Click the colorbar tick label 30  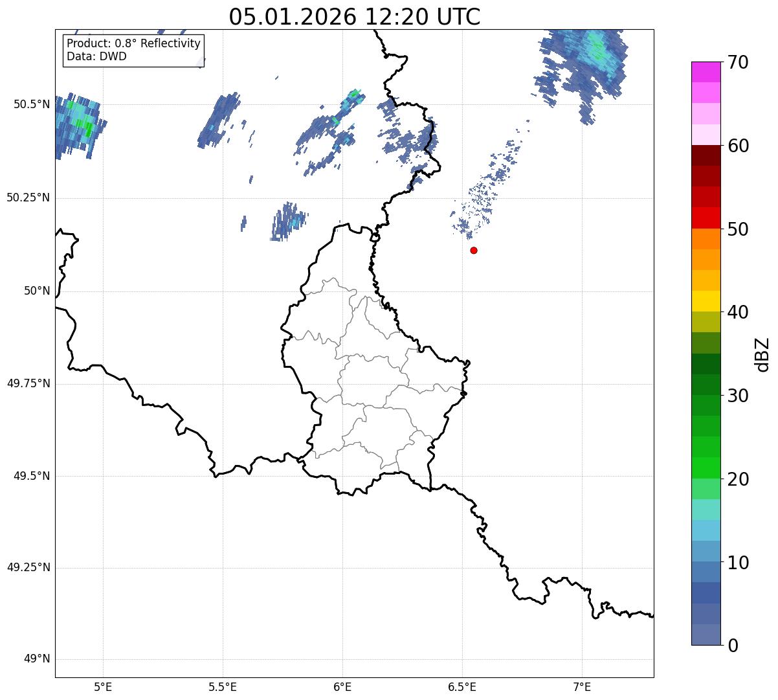point(738,396)
